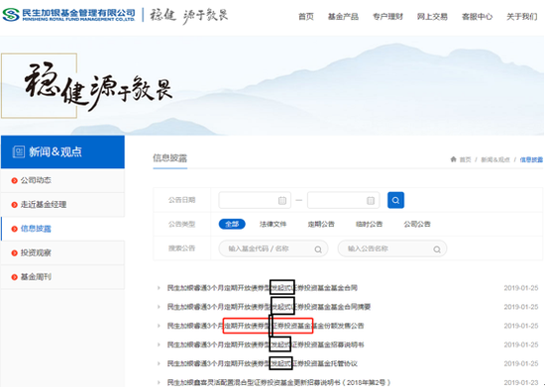Select the 定期公告 announcement type filter
Image resolution: width=545 pixels, height=392 pixels.
click(x=321, y=225)
